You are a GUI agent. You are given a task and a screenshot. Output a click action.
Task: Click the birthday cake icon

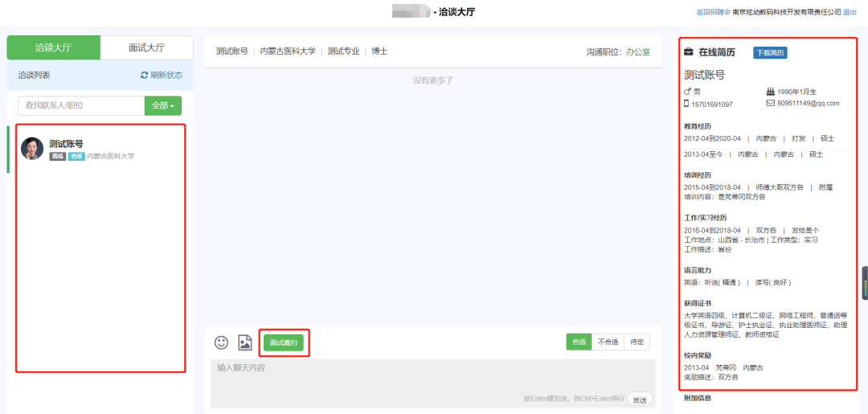click(x=771, y=92)
